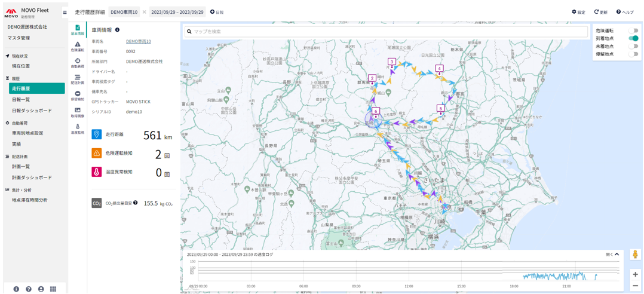Select 日報一覧 in the sidebar
Image resolution: width=644 pixels, height=294 pixels.
21,100
